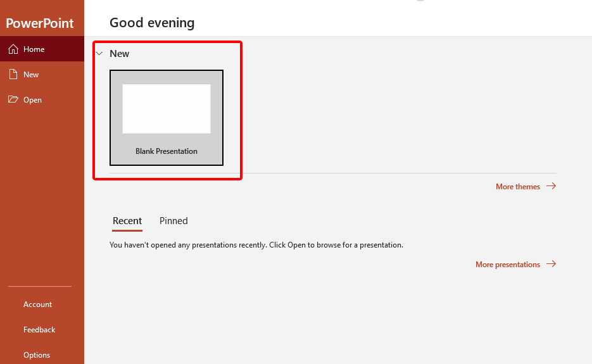Open Feedback in the sidebar
Image resolution: width=592 pixels, height=364 pixels.
[39, 330]
